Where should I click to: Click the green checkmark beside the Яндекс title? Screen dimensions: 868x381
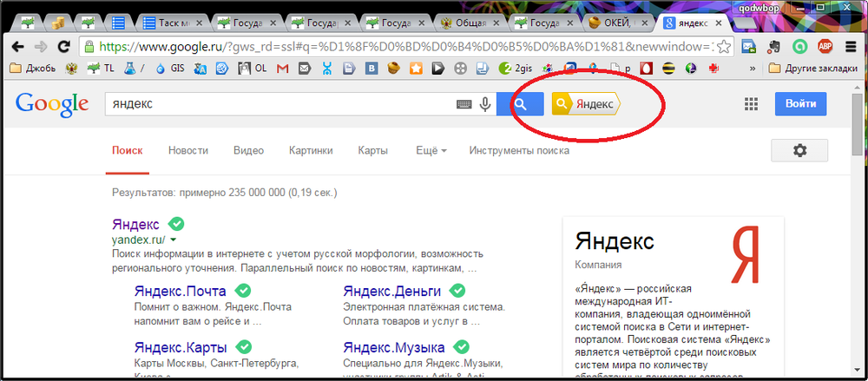coord(176,224)
